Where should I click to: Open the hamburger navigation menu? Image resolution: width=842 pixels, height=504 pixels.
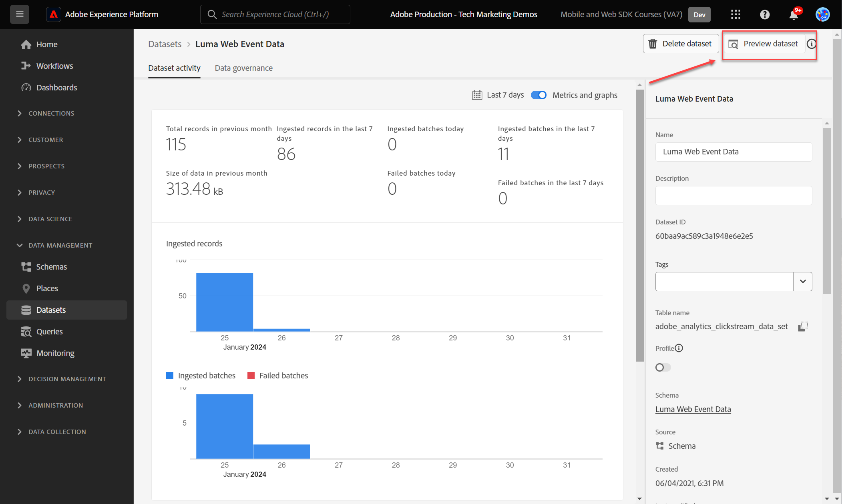(x=20, y=14)
